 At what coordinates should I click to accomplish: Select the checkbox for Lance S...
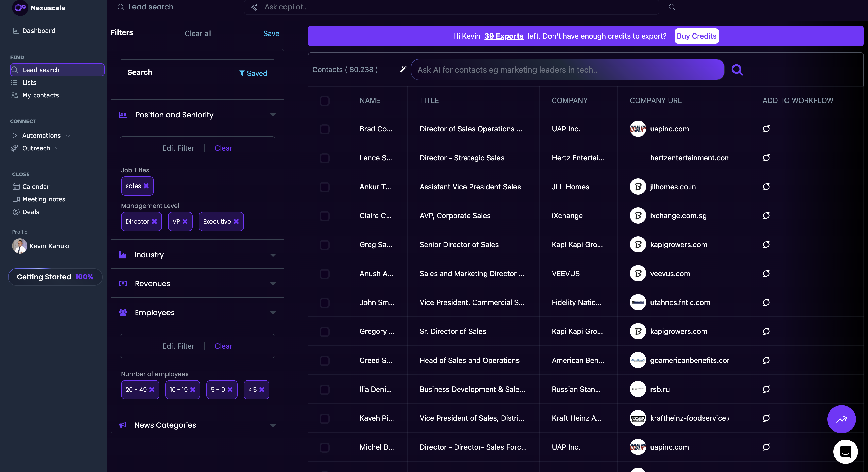point(325,158)
